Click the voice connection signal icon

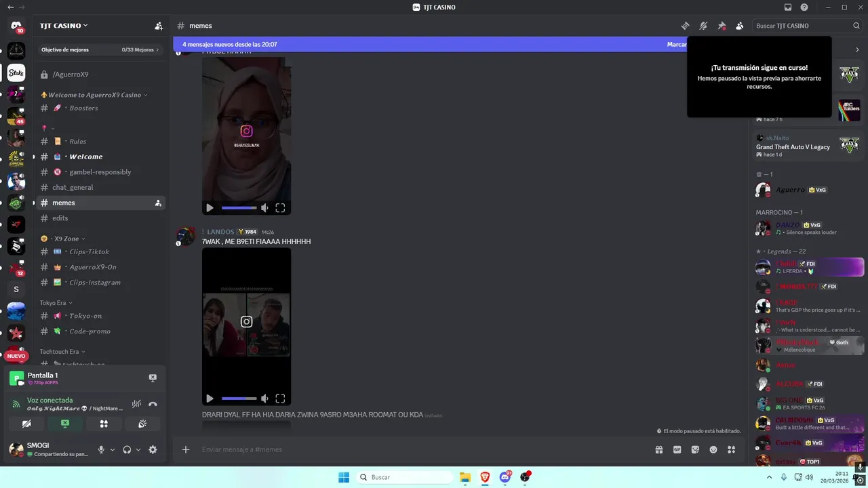[x=16, y=404]
